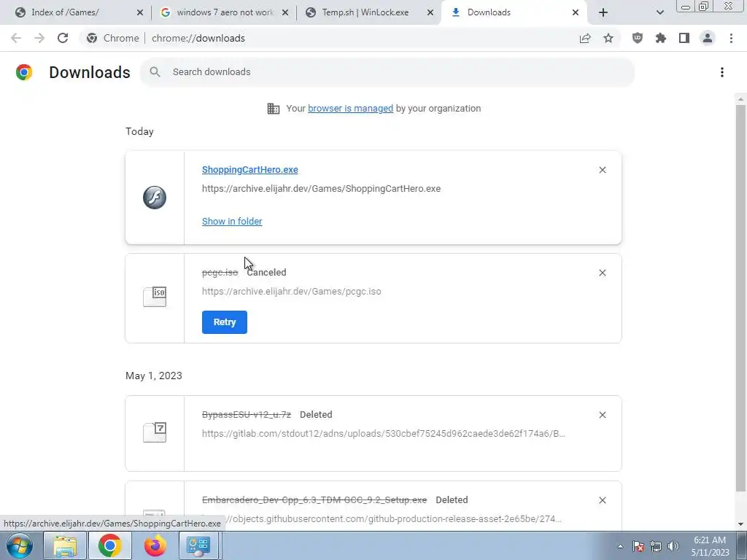Click the Embarcadero_Dev-Cpp setup file name
The height and width of the screenshot is (560, 747).
tap(314, 500)
